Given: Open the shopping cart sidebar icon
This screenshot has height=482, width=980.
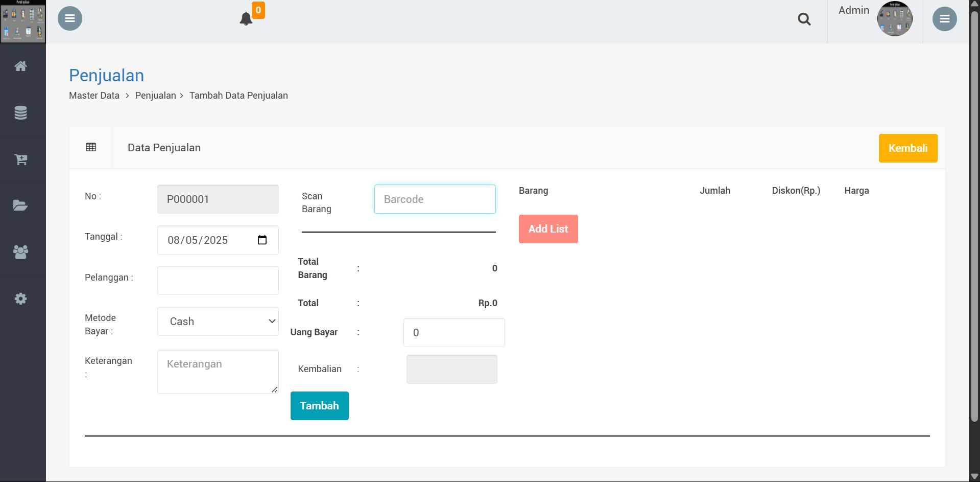Looking at the screenshot, I should click(21, 159).
